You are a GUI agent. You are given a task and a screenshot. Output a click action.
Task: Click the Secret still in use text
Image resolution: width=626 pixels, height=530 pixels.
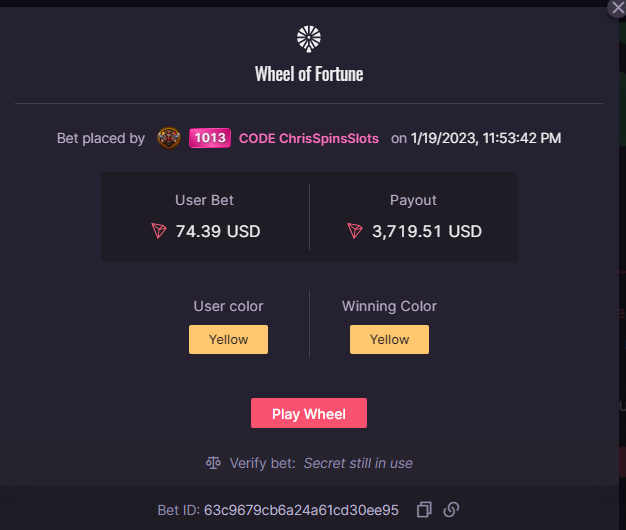click(358, 463)
